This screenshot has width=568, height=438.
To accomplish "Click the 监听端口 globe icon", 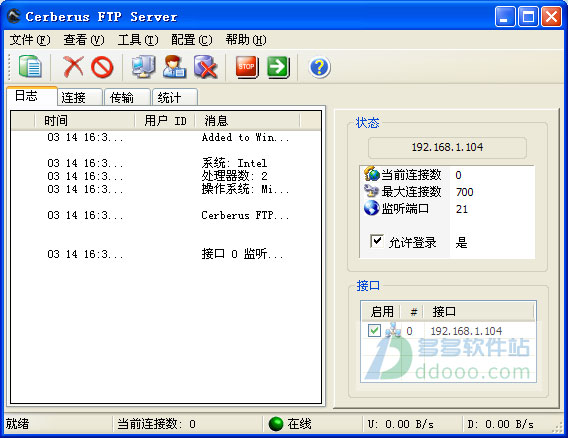I will tap(372, 208).
